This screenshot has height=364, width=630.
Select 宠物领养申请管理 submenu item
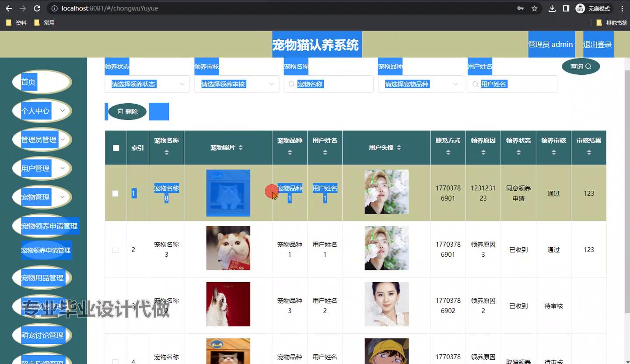tap(46, 250)
